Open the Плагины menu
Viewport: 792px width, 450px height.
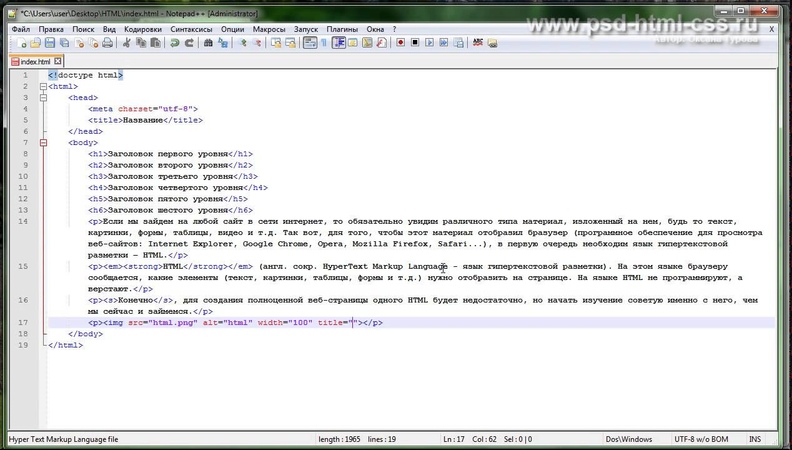[x=342, y=30]
